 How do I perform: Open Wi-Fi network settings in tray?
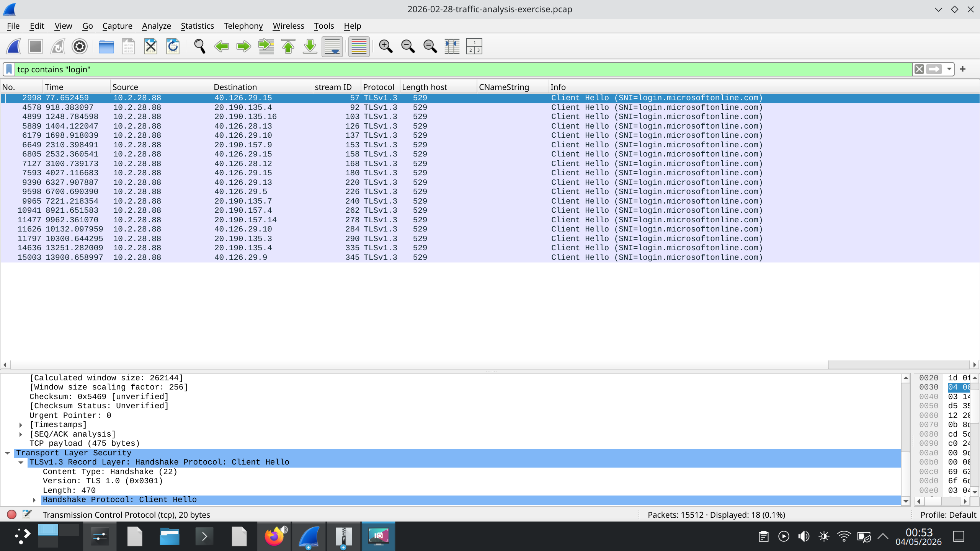[844, 536]
